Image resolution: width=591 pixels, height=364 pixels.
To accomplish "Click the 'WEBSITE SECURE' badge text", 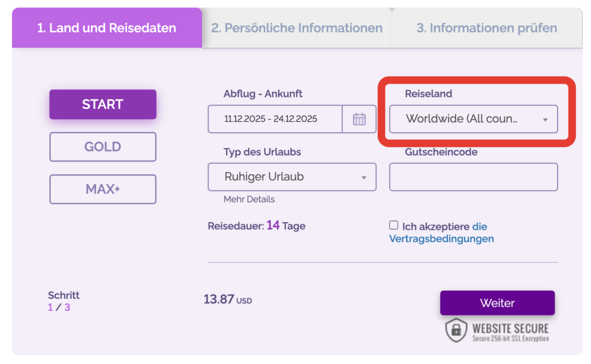I will [510, 329].
